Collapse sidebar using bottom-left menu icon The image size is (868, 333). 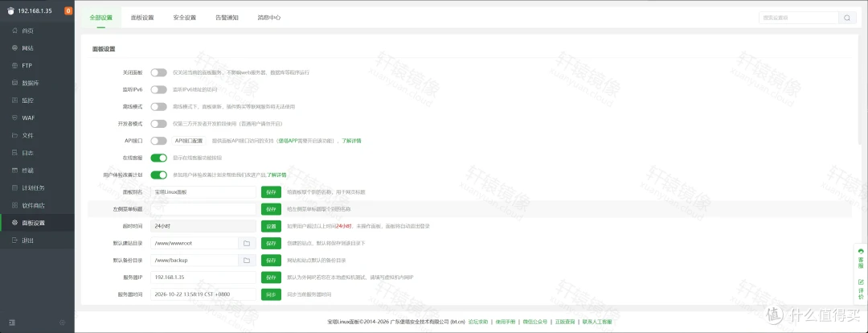click(x=12, y=323)
